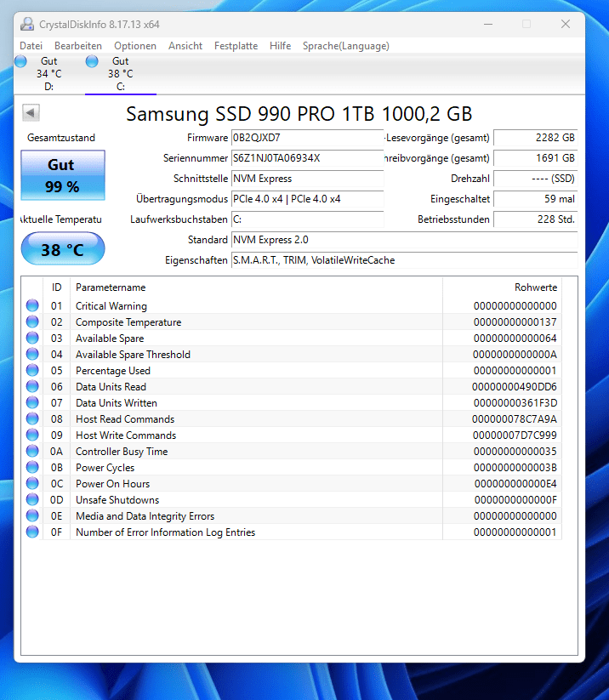The image size is (609, 700).
Task: Select the Power On Hours parameter name
Action: point(112,483)
